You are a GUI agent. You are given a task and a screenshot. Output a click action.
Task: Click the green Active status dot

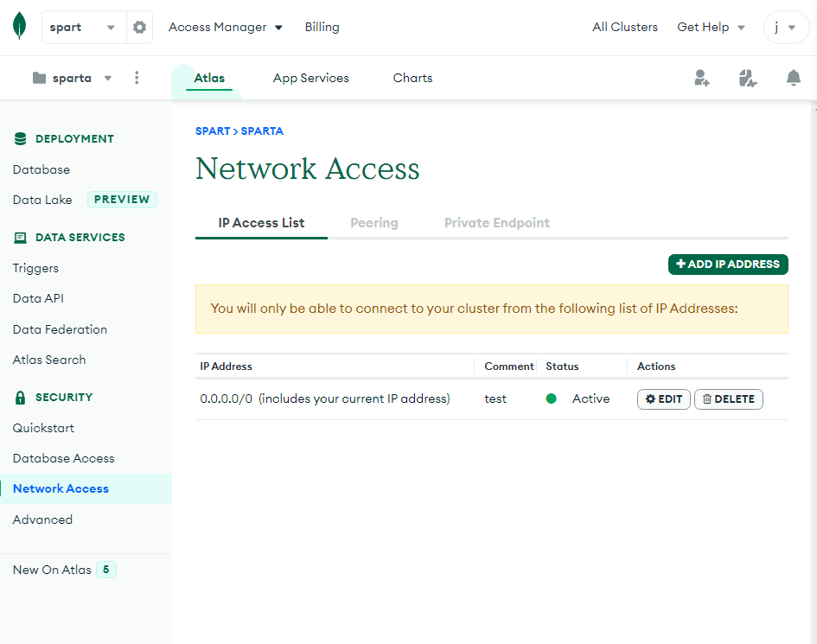[x=551, y=399]
